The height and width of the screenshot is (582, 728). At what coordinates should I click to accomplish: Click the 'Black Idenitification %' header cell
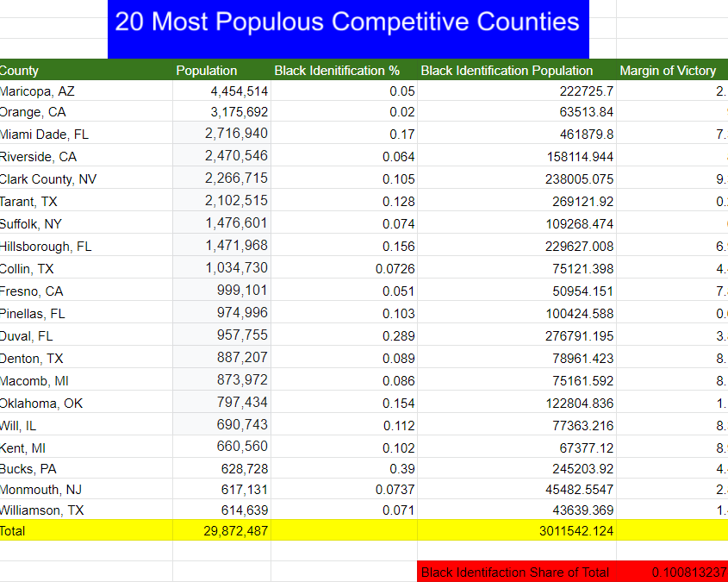pos(344,70)
